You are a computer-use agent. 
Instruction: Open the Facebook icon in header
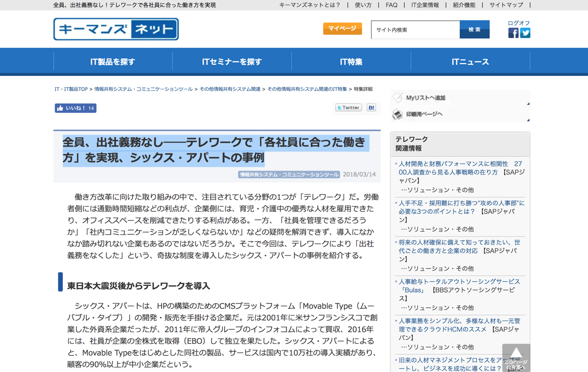click(x=513, y=33)
